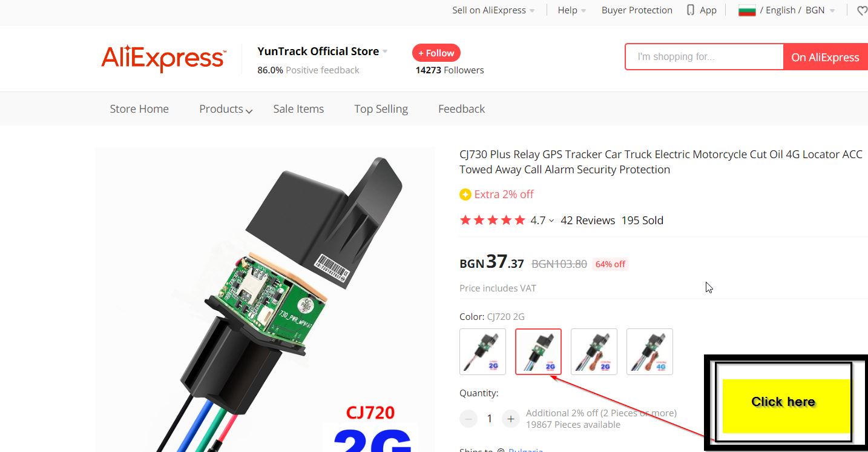
Task: Click the yellow Extra 2% off coin icon
Action: 465,194
